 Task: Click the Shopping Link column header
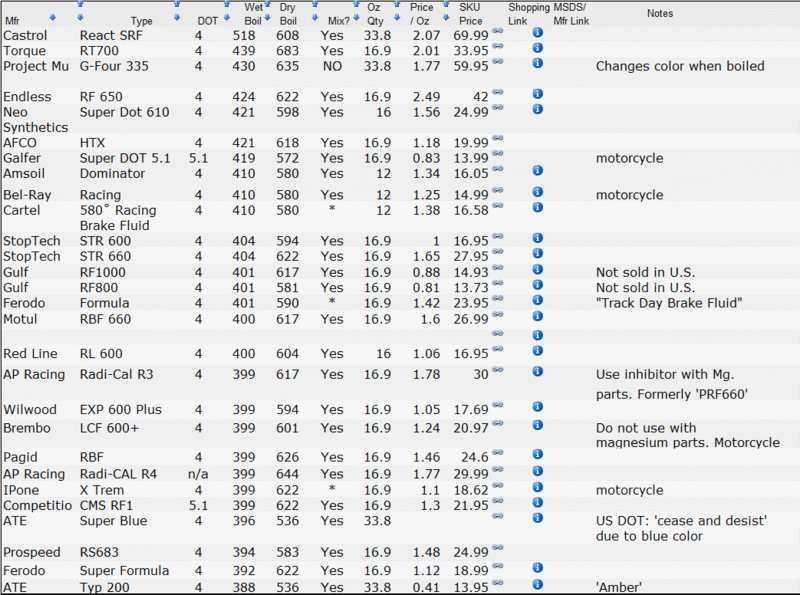coord(529,14)
